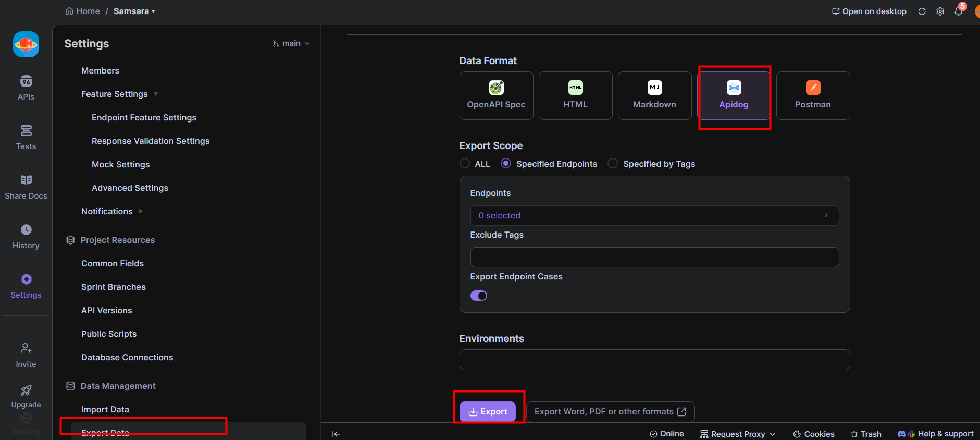Open Help & support
This screenshot has height=440, width=980.
point(935,434)
